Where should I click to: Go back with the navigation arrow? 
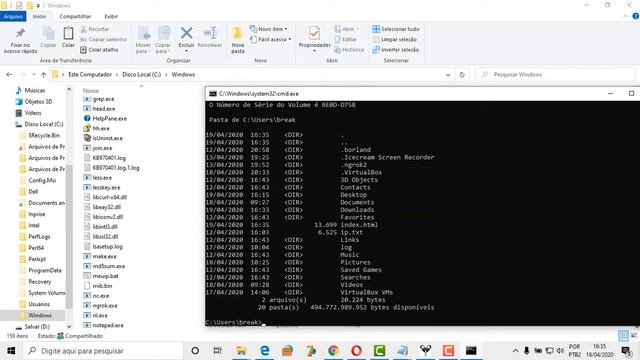(x=9, y=75)
